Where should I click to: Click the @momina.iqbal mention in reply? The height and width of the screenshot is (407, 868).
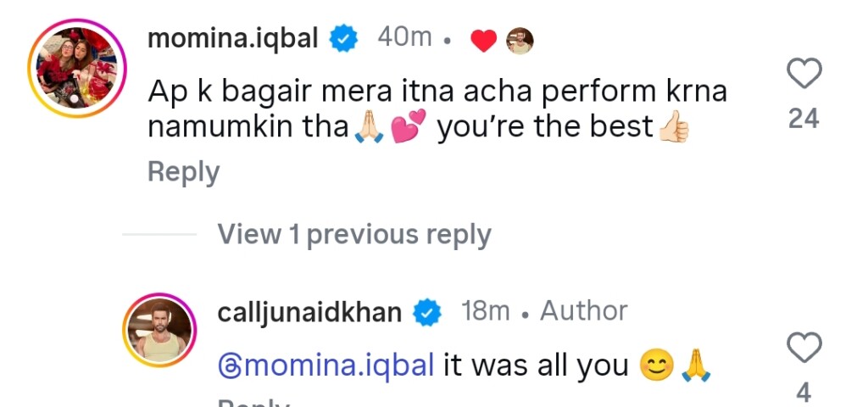tap(326, 365)
